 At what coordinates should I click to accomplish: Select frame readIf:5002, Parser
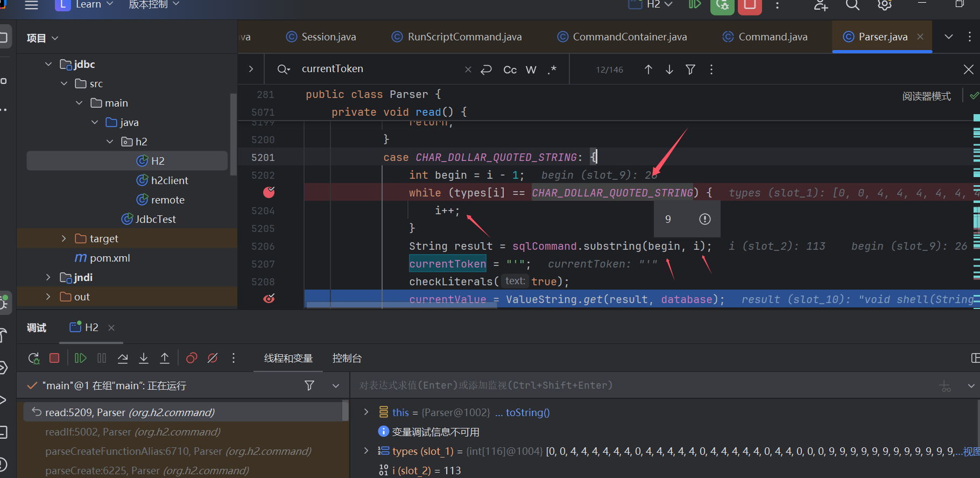pos(133,432)
